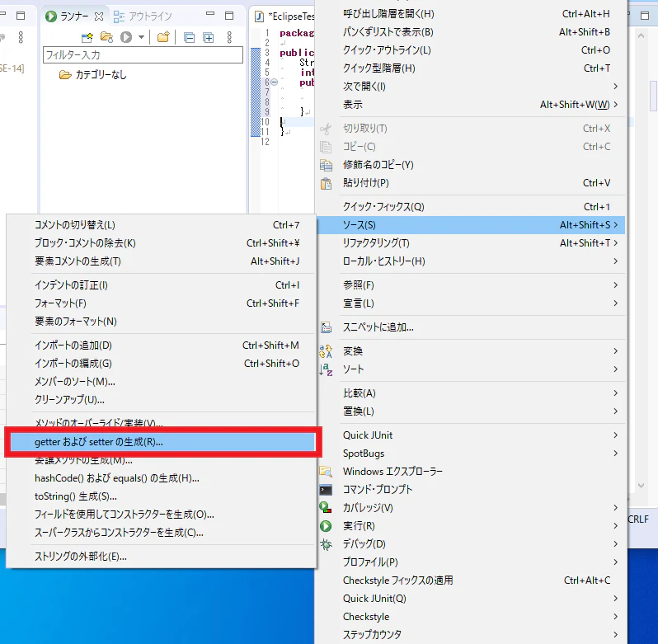Open the three-dots view menu of left panel
Screen dimensions: 658x644
(21, 38)
